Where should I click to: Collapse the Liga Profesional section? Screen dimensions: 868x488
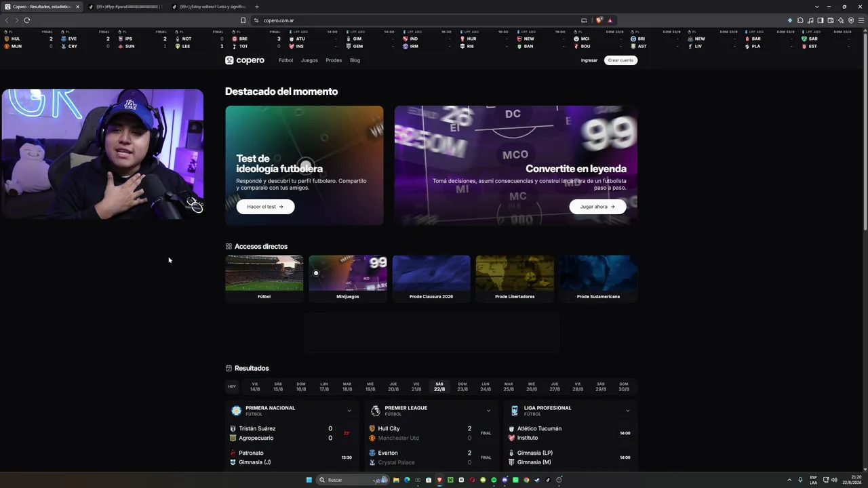(627, 411)
